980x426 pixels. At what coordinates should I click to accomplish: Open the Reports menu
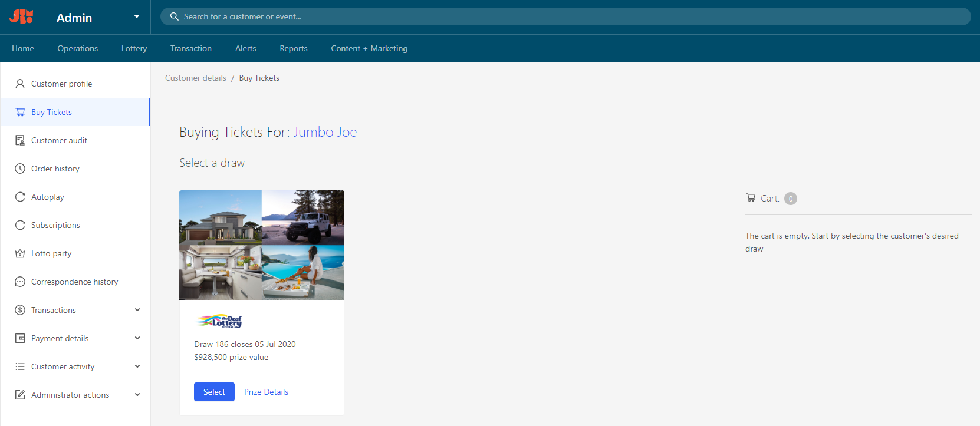click(294, 48)
